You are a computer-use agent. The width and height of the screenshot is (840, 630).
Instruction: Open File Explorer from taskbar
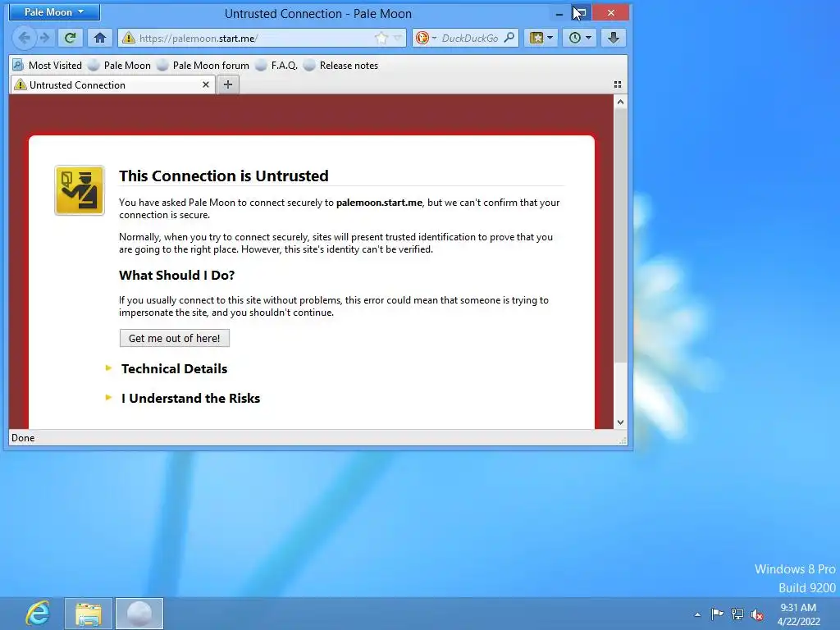click(x=89, y=614)
